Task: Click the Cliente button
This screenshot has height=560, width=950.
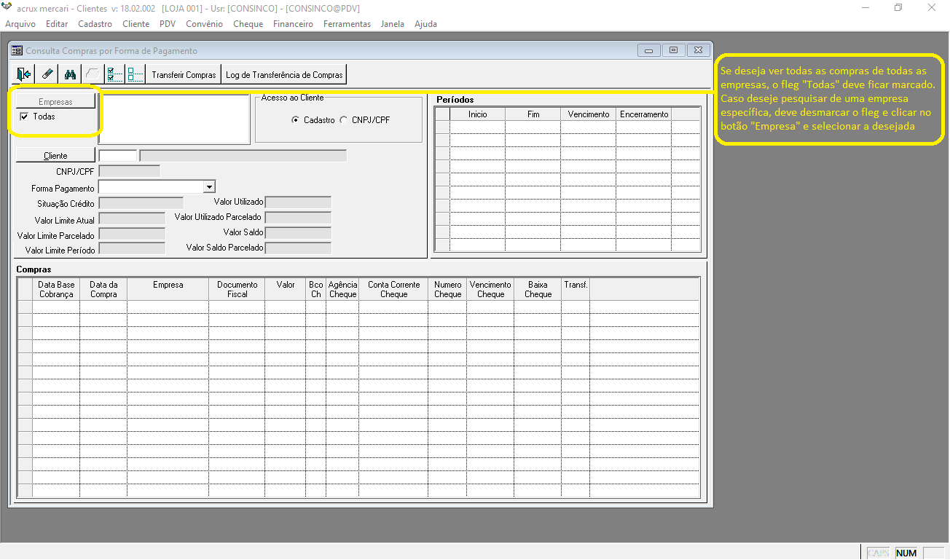Action: click(55, 155)
